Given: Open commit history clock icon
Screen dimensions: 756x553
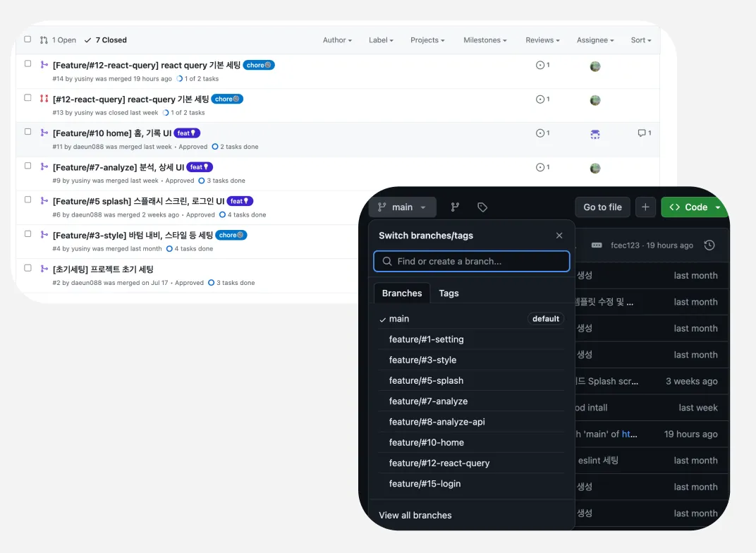Looking at the screenshot, I should tap(709, 245).
